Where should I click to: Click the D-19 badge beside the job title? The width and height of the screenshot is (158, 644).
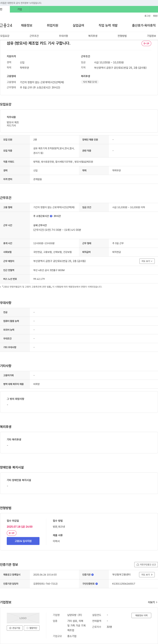coord(146,43)
